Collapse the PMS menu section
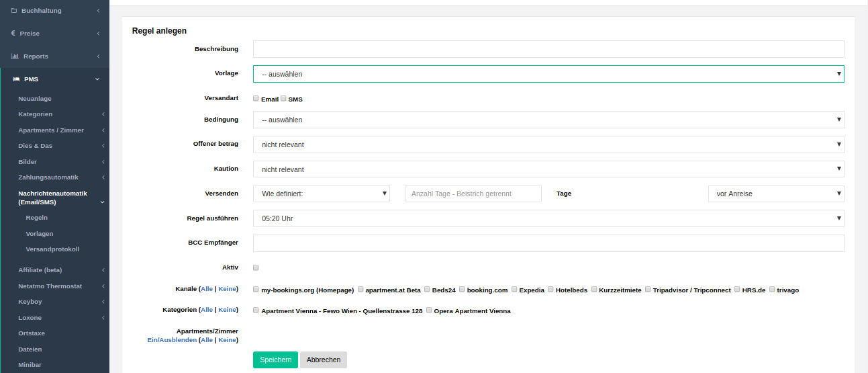868x373 pixels. (54, 79)
